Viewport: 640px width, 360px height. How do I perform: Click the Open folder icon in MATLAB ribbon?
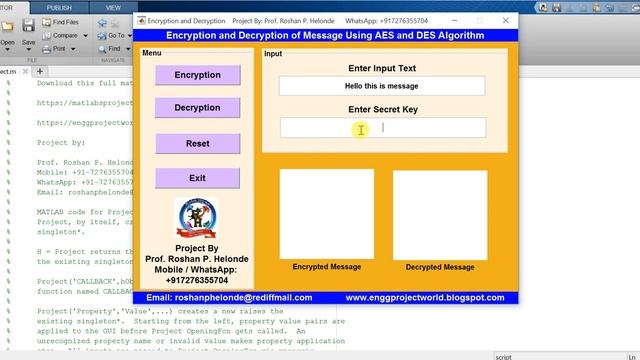coord(7,27)
